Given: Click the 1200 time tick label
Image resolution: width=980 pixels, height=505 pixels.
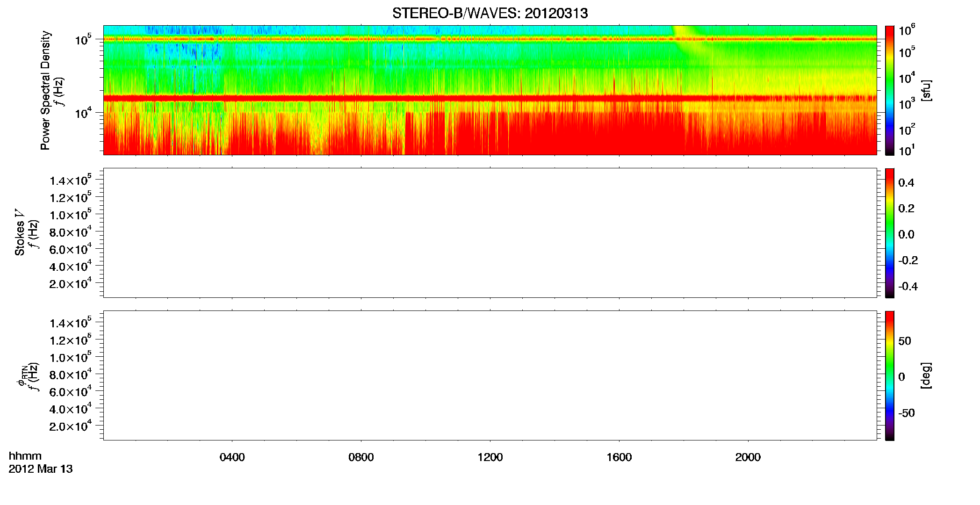Looking at the screenshot, I should (x=490, y=457).
